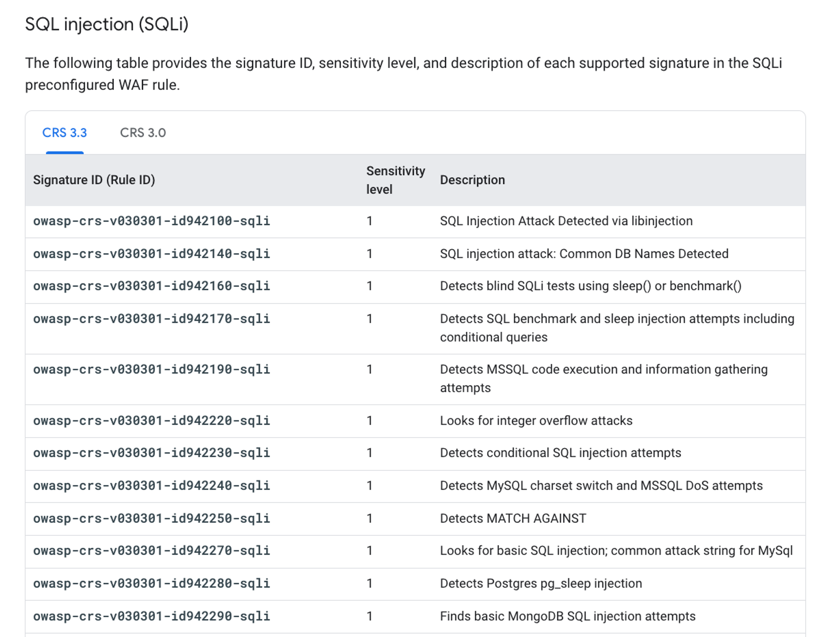Select the CRS 3.3 tab
The image size is (840, 637).
[x=65, y=133]
